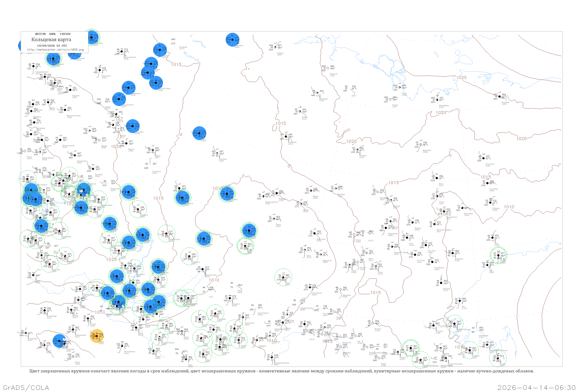Open the meteocenter.net UEEE.png URL

point(55,50)
